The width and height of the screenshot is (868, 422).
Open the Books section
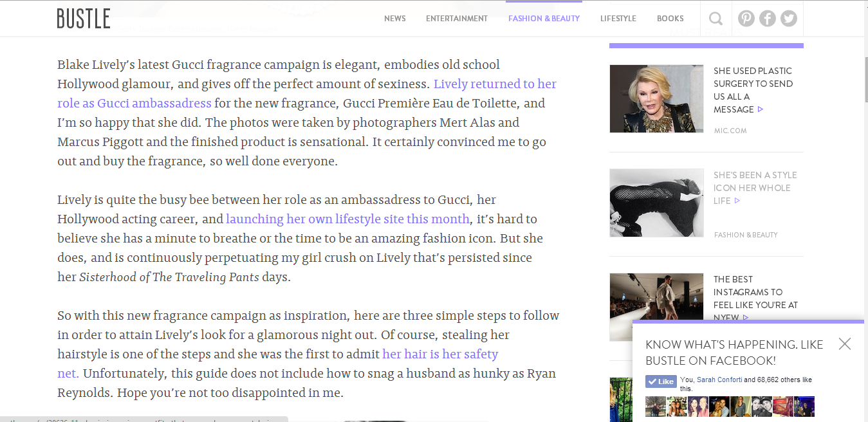[x=670, y=19]
